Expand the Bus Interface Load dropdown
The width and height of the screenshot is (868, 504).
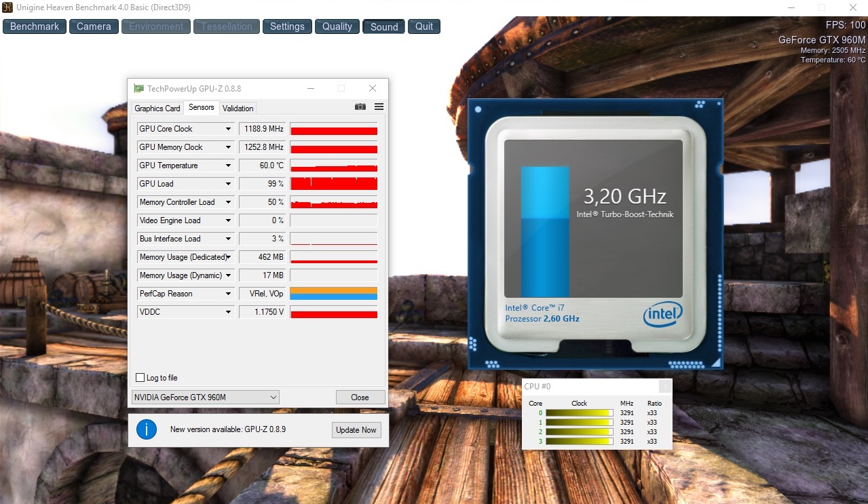point(228,239)
